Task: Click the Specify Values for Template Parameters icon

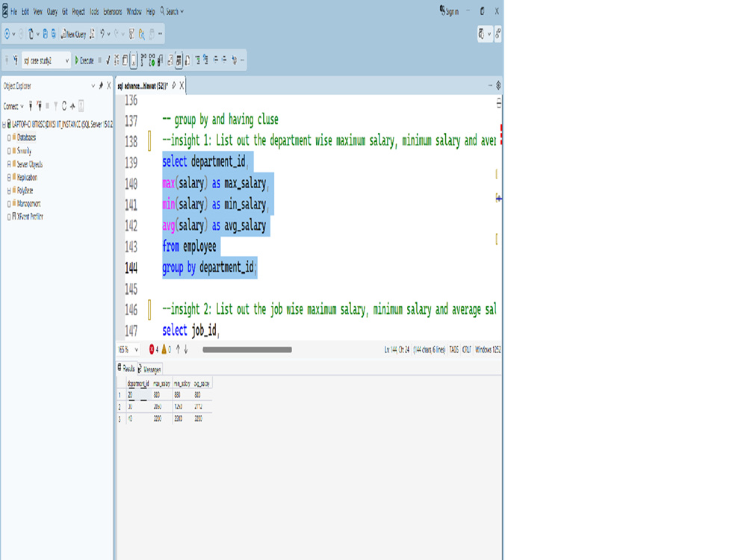Action: pyautogui.click(x=234, y=60)
